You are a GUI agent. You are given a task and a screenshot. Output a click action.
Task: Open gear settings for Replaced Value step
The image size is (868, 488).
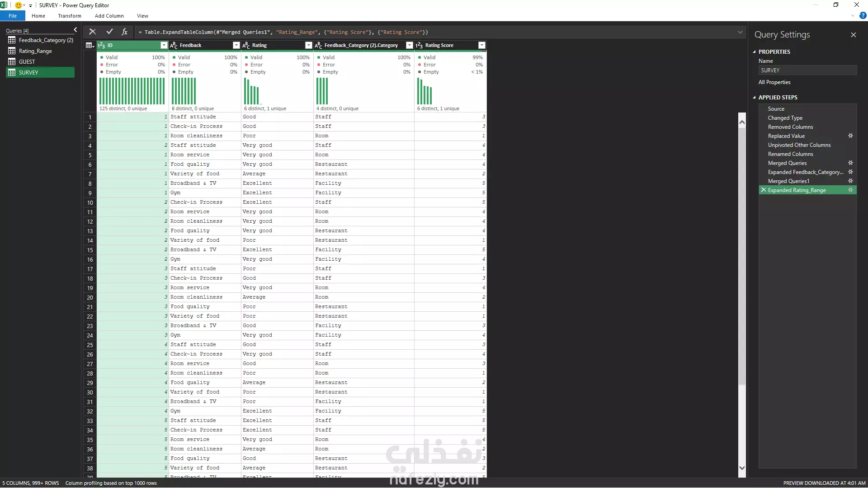pyautogui.click(x=850, y=136)
